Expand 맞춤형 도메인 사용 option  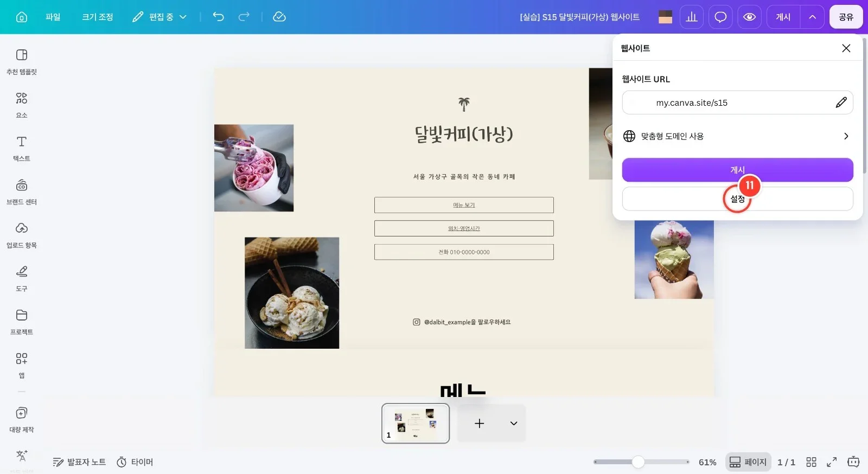click(737, 136)
